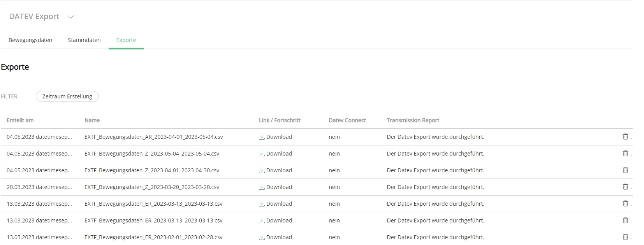Expand the DATEV Export dropdown chevron
Image resolution: width=644 pixels, height=245 pixels.
click(x=70, y=17)
